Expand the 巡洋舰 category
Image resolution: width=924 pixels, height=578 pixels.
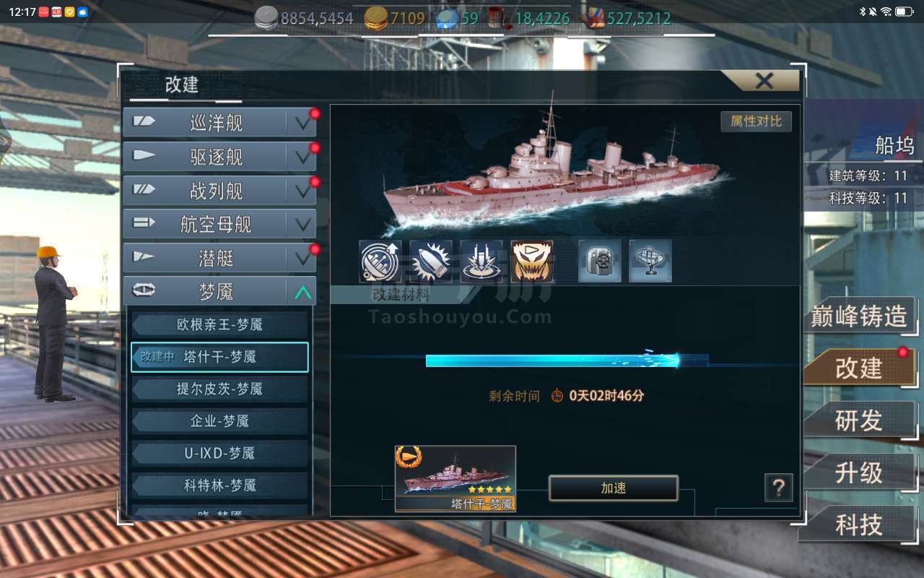[x=219, y=123]
